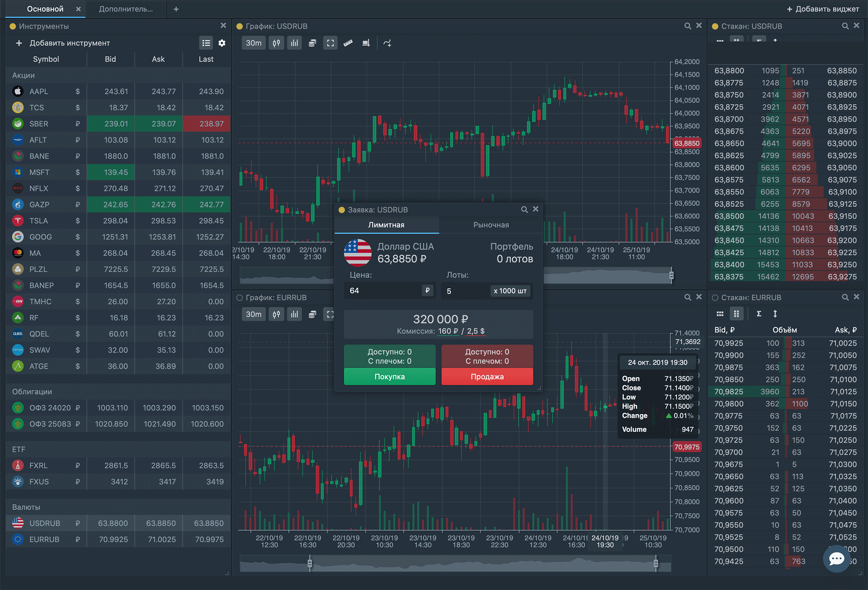Viewport: 868px width, 590px height.
Task: Click Add widget in top-right corner
Action: point(822,9)
